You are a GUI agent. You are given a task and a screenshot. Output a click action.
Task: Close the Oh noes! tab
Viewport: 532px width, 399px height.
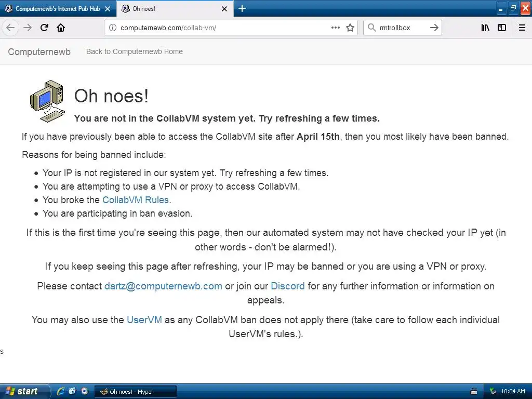(224, 9)
